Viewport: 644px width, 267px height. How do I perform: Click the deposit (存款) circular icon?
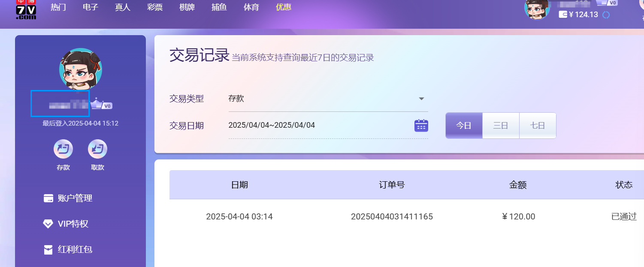[x=63, y=149]
